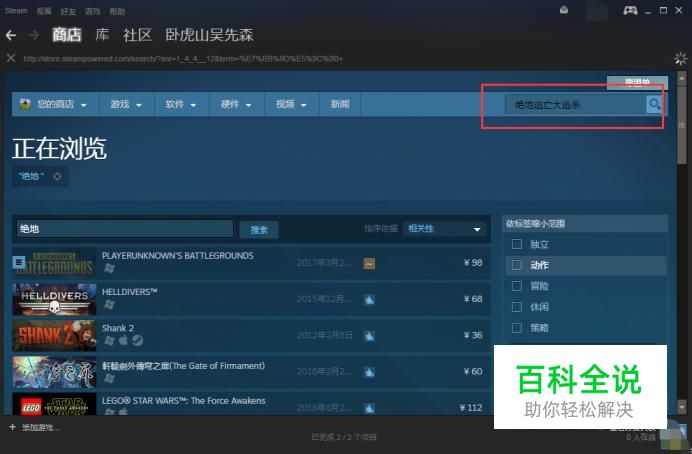Click the store search field with 绝地逃亡大追杀
This screenshot has width=692, height=454.
coord(575,105)
